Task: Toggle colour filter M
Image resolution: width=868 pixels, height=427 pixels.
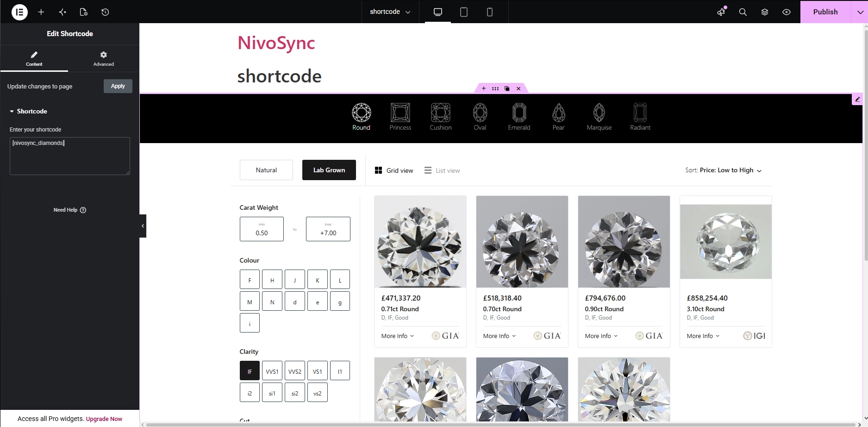Action: tap(250, 301)
